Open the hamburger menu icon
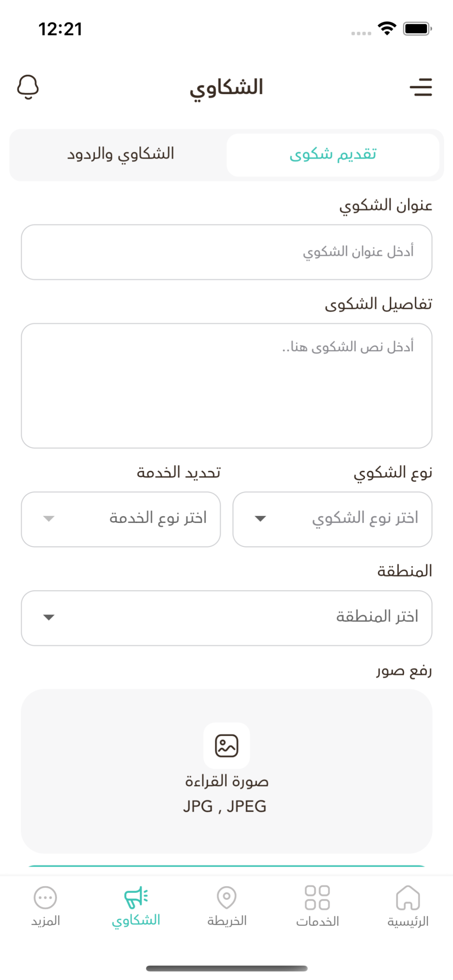453x980 pixels. [421, 87]
